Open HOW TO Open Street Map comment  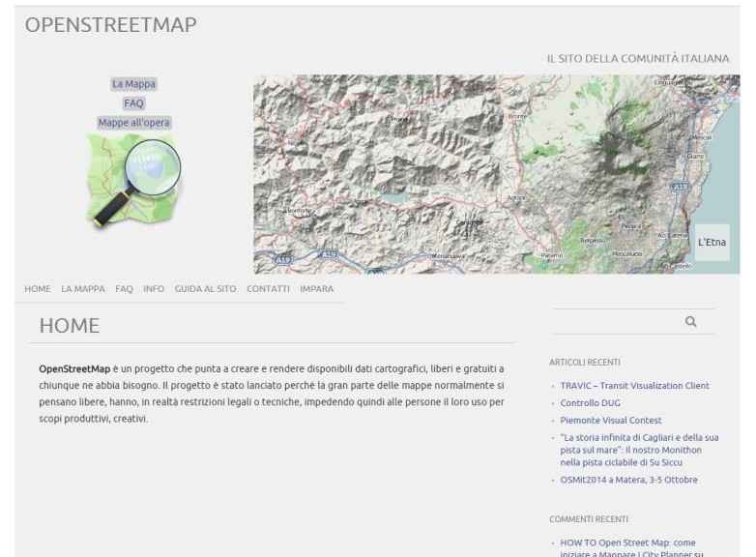coord(631,548)
